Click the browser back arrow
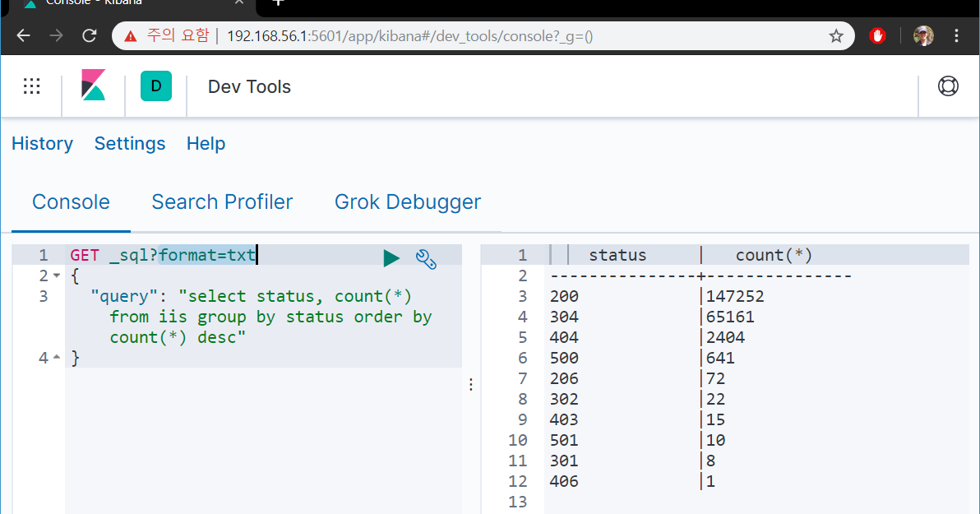 pyautogui.click(x=22, y=36)
